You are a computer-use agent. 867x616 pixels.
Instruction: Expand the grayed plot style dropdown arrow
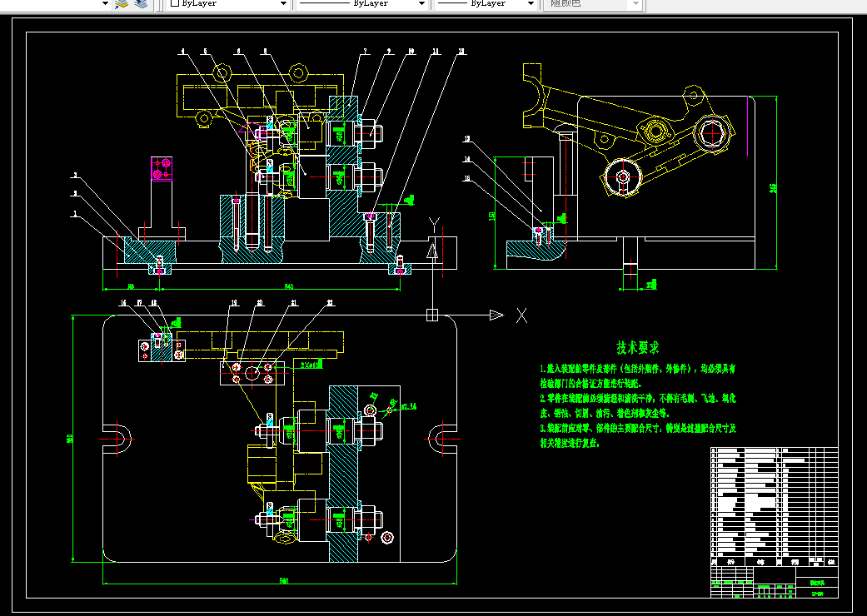[x=635, y=3]
